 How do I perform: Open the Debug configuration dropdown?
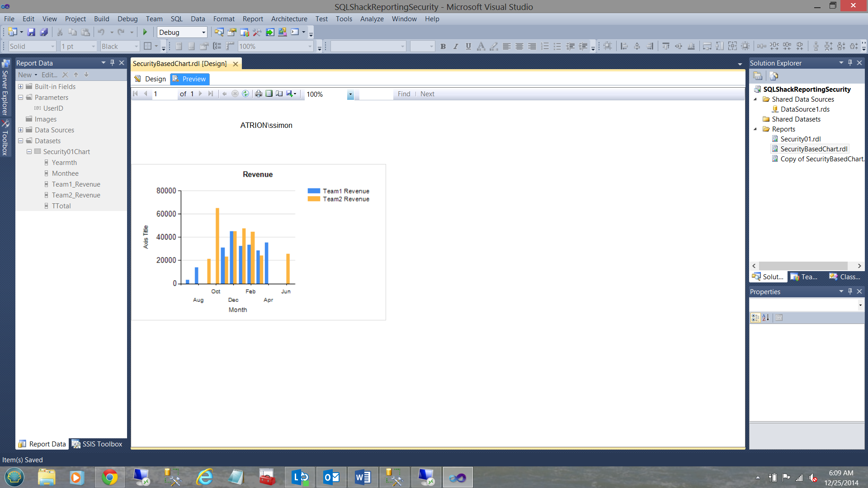203,33
